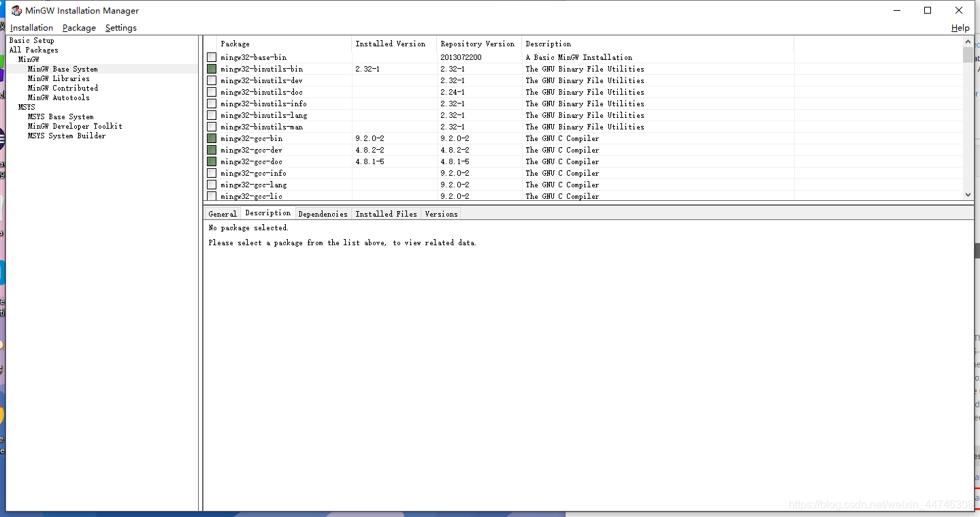Toggle checkbox for mingw32-gcc-lang
The width and height of the screenshot is (980, 517).
[212, 185]
